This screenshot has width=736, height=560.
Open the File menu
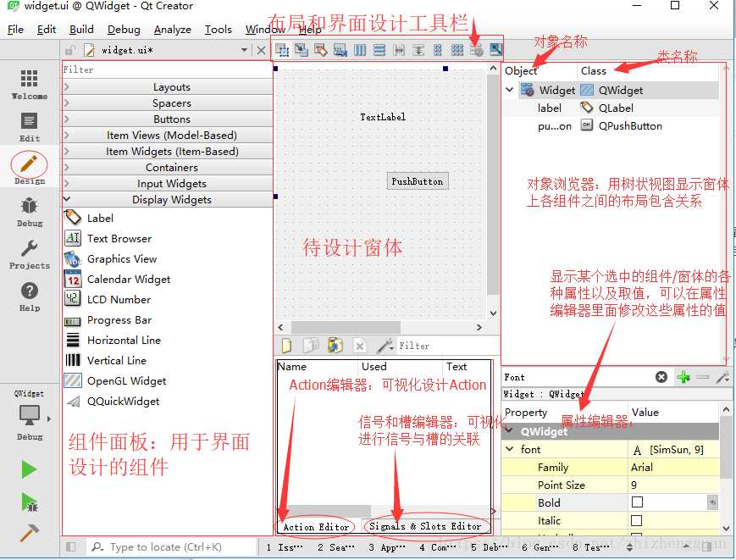pos(15,29)
